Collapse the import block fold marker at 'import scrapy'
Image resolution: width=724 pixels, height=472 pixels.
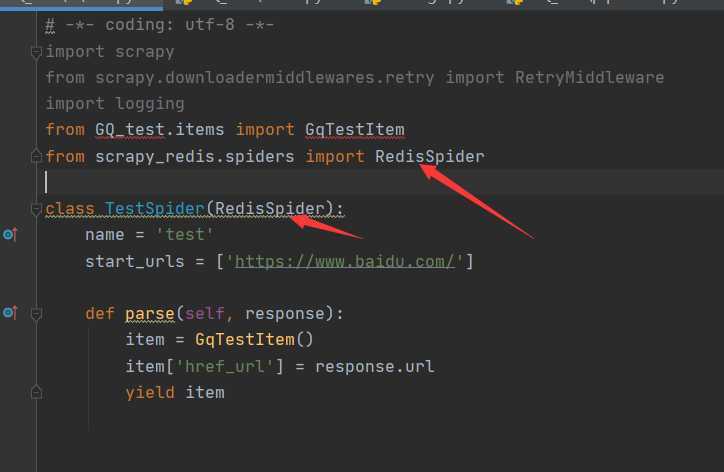[36, 52]
